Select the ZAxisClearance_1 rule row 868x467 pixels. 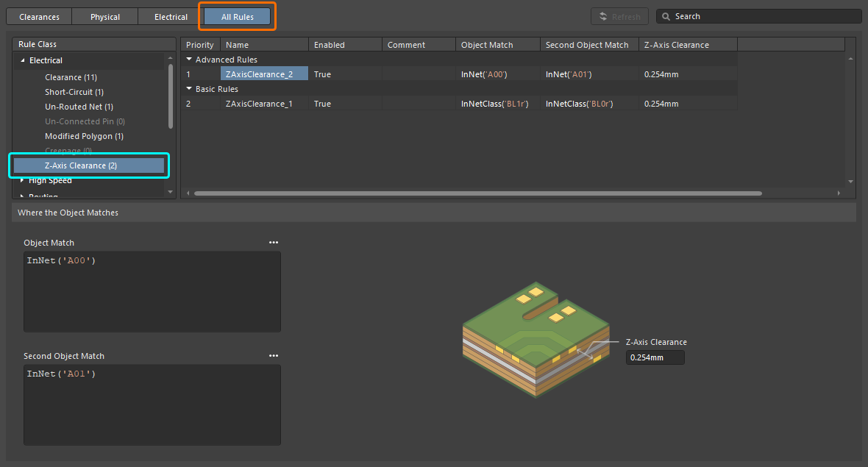(x=259, y=104)
